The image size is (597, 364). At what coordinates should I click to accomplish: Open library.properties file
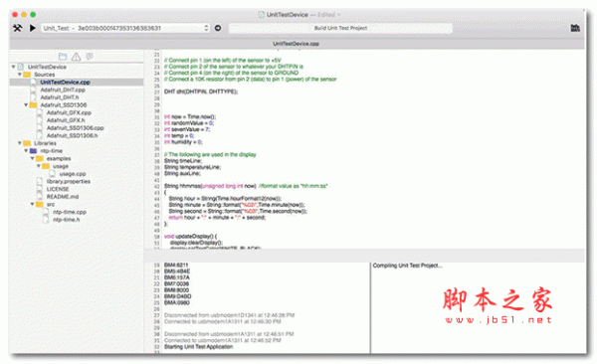69,181
